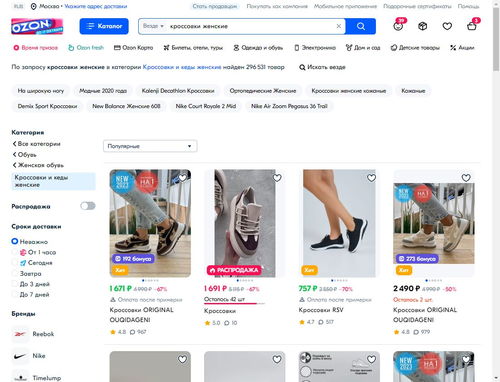Click the review comment icon showing 979

(416, 332)
